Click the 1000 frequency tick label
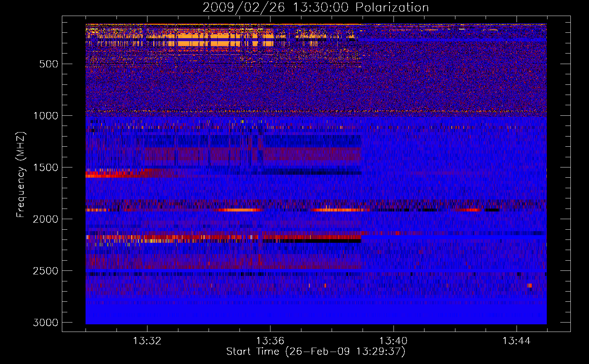The height and width of the screenshot is (364, 589). pos(46,116)
